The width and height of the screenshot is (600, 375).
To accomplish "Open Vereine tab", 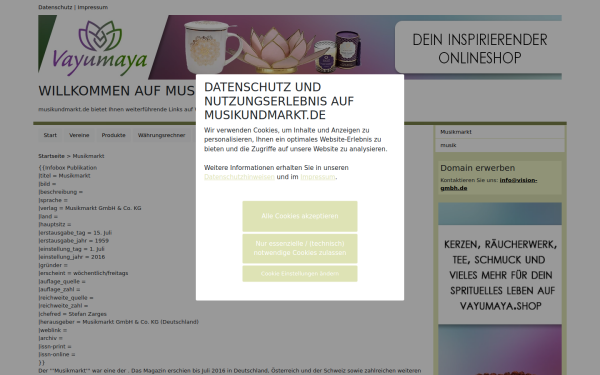I will pyautogui.click(x=79, y=135).
